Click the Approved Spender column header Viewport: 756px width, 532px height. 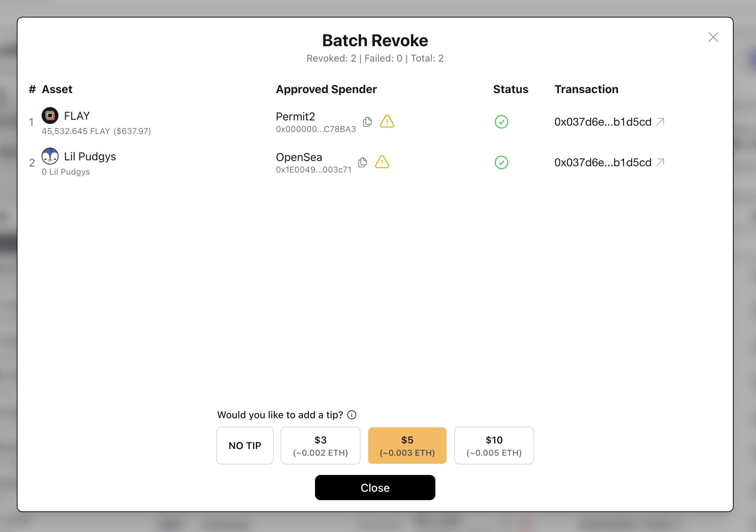pos(326,89)
